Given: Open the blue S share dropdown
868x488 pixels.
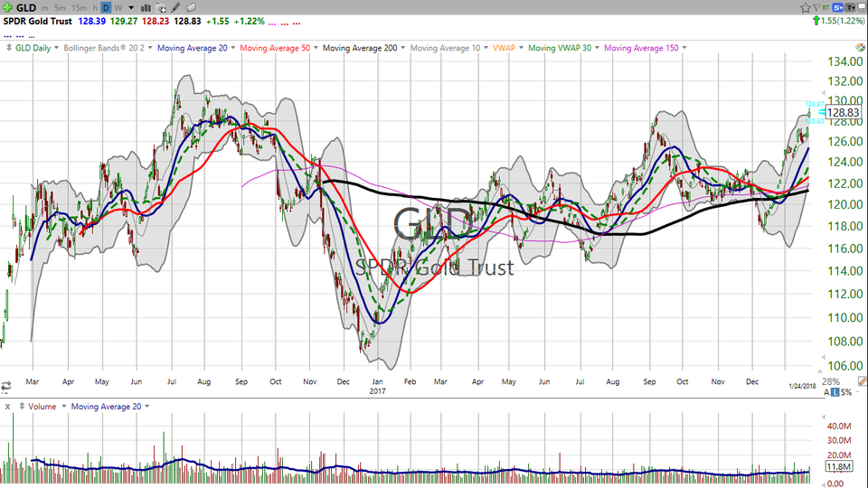Looking at the screenshot, I should click(x=837, y=8).
